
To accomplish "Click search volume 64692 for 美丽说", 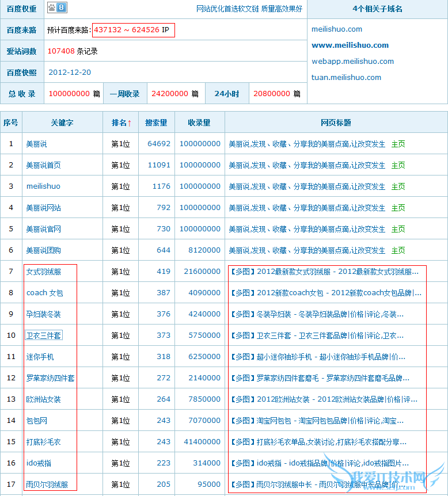I will 159,144.
